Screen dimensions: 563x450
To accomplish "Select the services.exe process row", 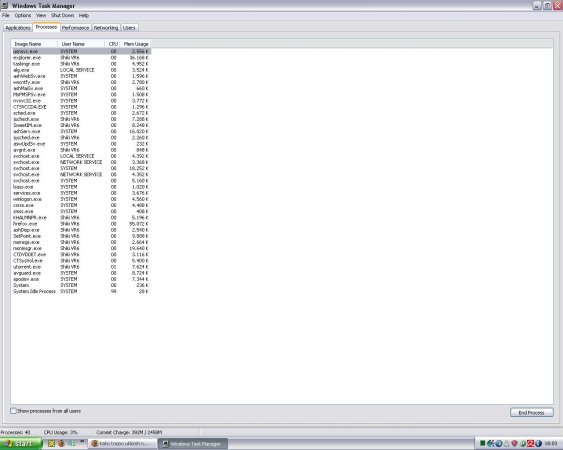I will (81, 193).
